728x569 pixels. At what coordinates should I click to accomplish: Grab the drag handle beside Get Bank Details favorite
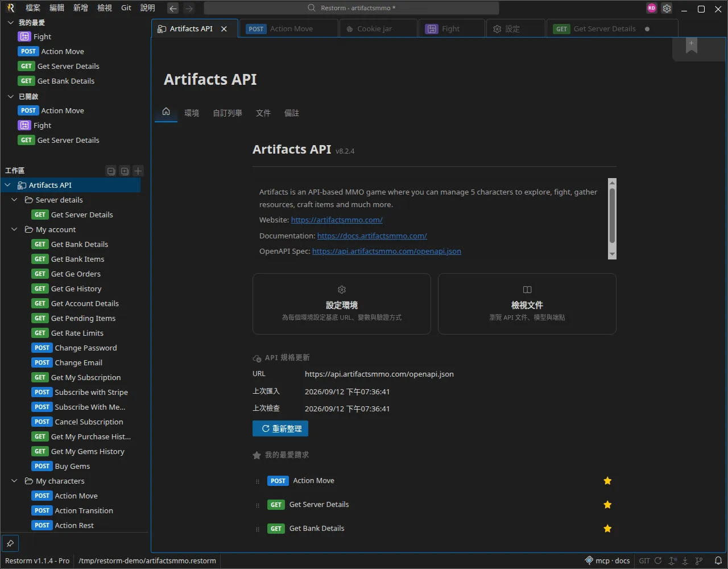[x=258, y=529]
